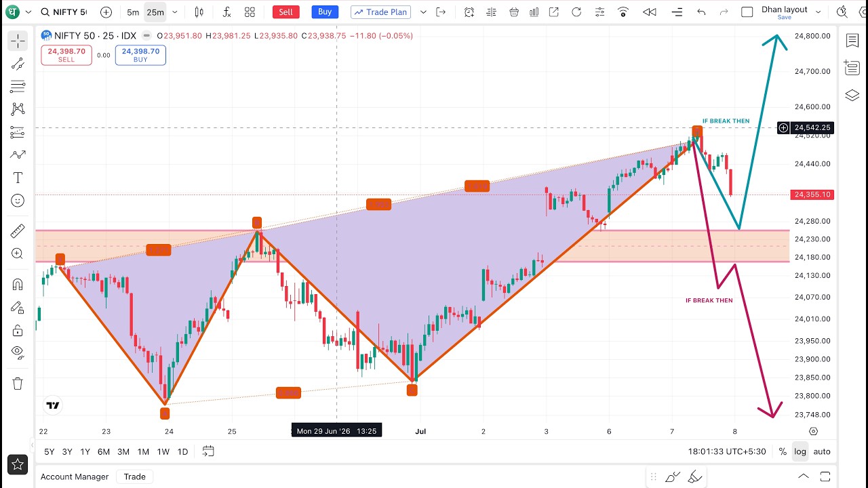Click the blue Buy button
The image size is (868, 488).
tap(325, 12)
